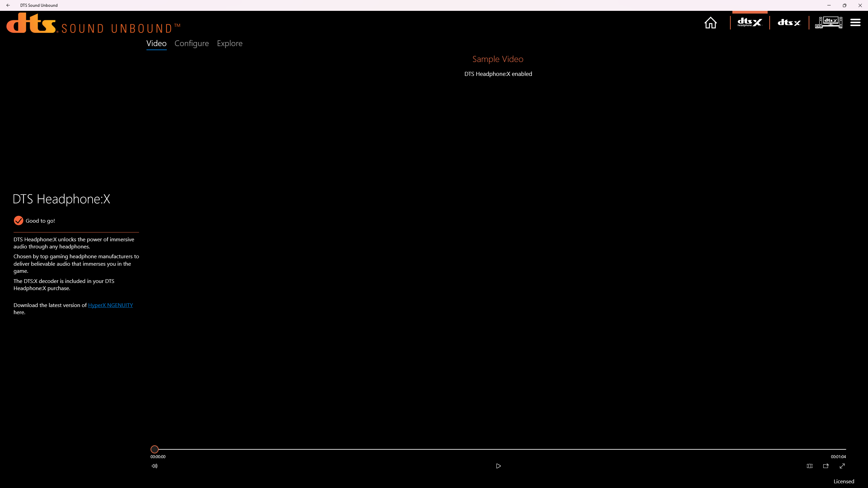The height and width of the screenshot is (488, 868).
Task: Cast the video to a device
Action: click(x=826, y=466)
